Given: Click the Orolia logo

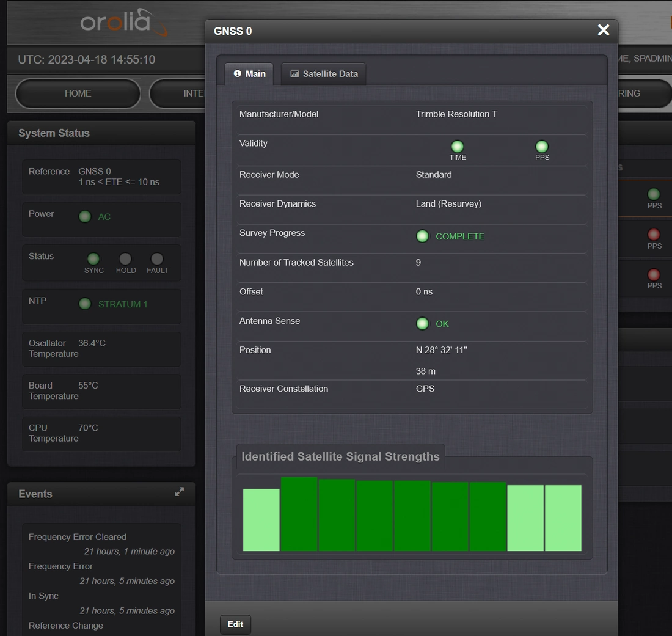Looking at the screenshot, I should point(123,22).
